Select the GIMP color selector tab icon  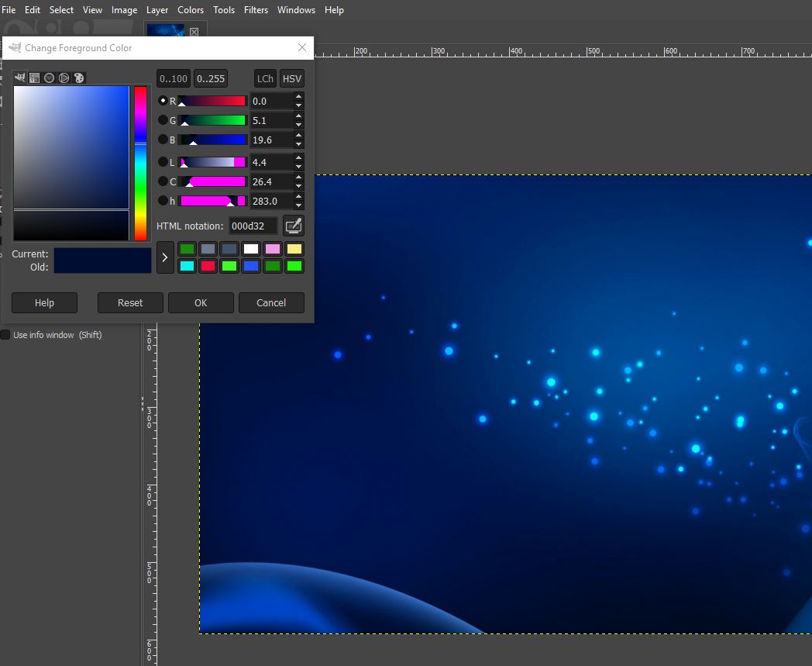click(20, 78)
